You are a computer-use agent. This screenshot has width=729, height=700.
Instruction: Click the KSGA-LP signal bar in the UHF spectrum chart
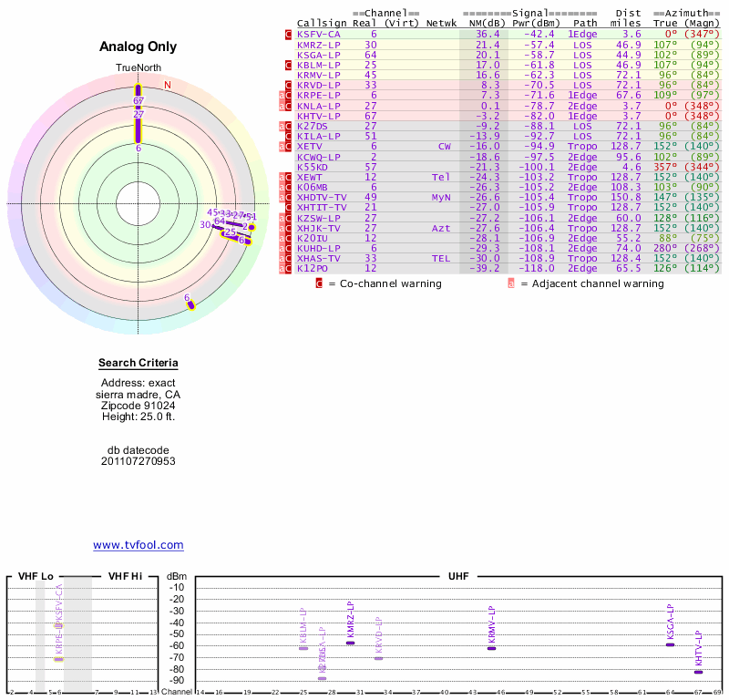670,644
